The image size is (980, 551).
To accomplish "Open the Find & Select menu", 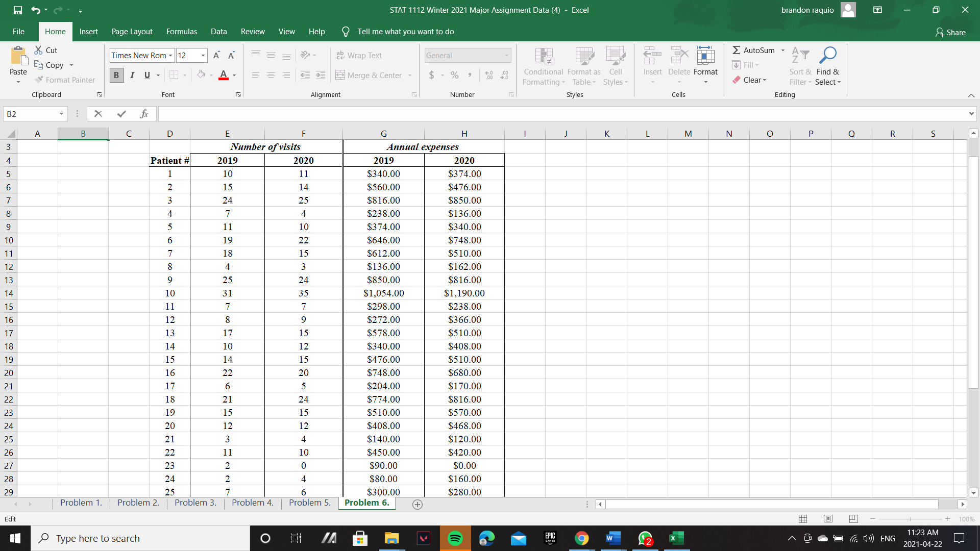I will [827, 66].
